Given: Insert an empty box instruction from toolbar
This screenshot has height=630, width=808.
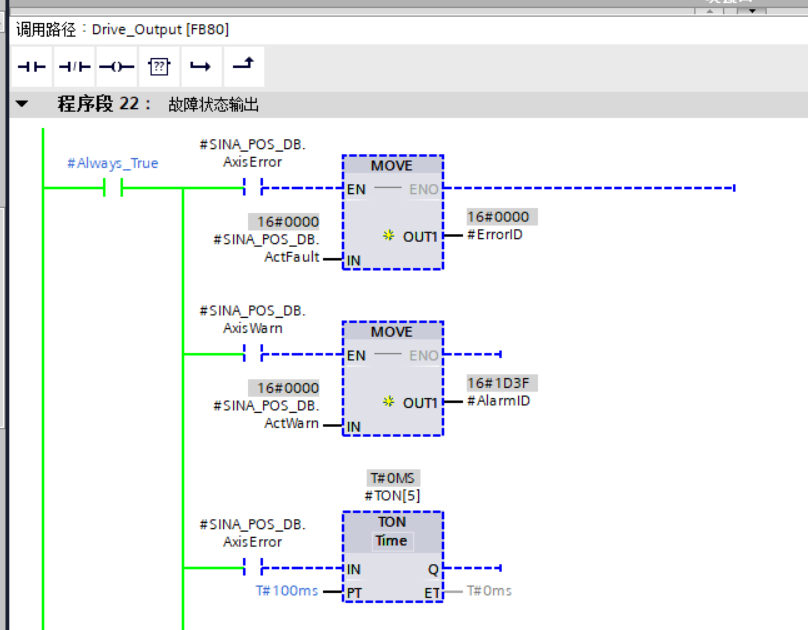Looking at the screenshot, I should click(x=158, y=66).
